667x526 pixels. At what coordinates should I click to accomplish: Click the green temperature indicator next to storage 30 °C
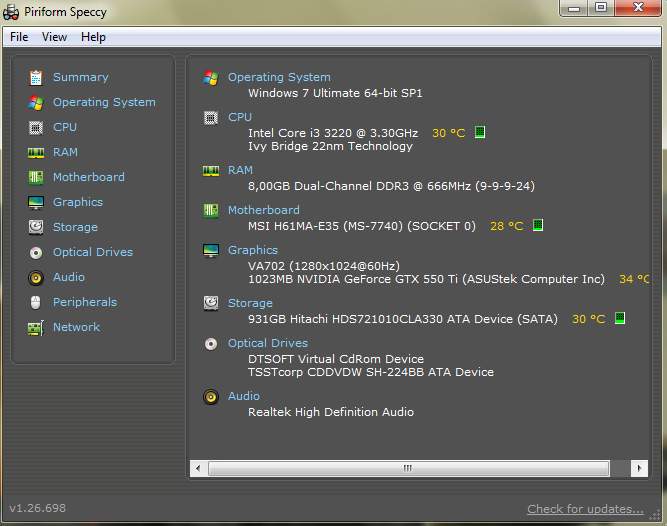click(620, 318)
